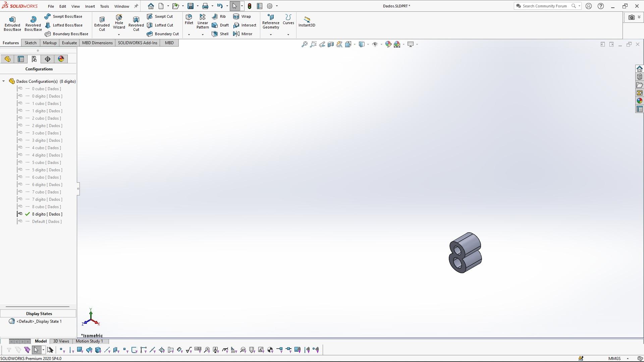644x362 pixels.
Task: Open the Fillet dropdown arrow
Action: tap(189, 35)
